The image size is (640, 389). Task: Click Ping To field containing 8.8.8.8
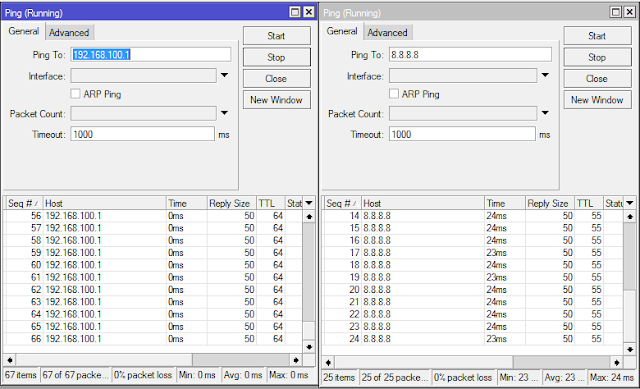[x=470, y=55]
